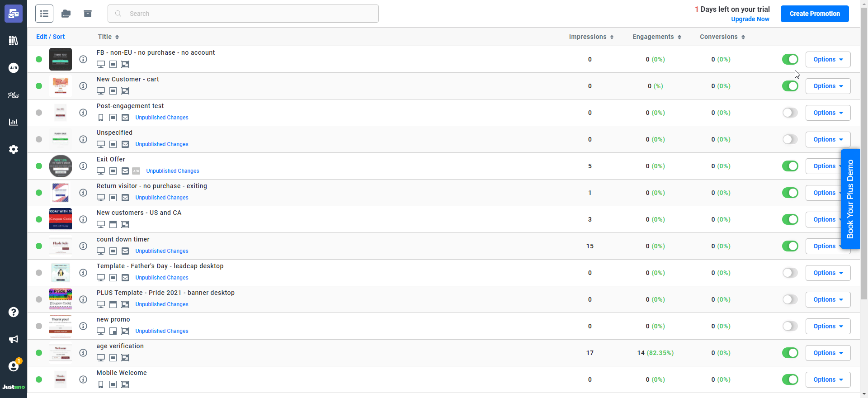Disable the age verification promotion toggle
868x398 pixels.
(x=790, y=353)
